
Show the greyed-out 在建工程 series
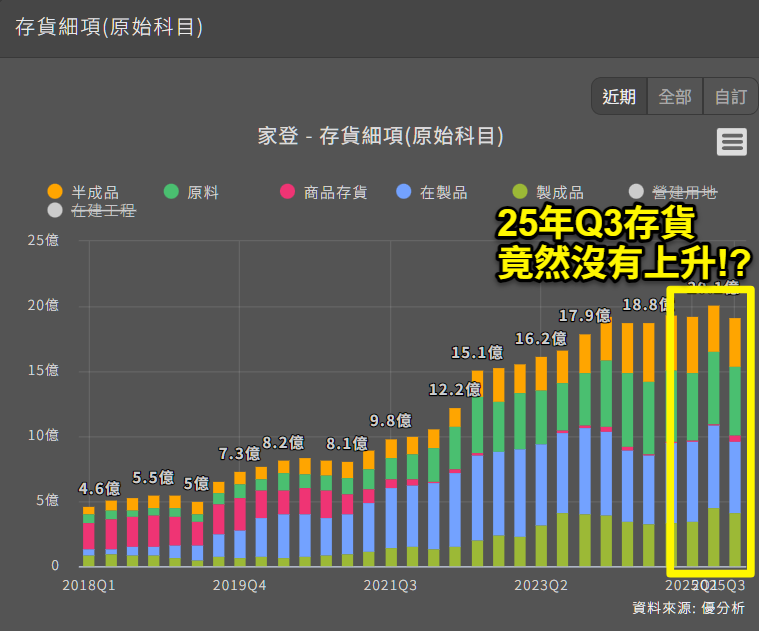click(93, 210)
